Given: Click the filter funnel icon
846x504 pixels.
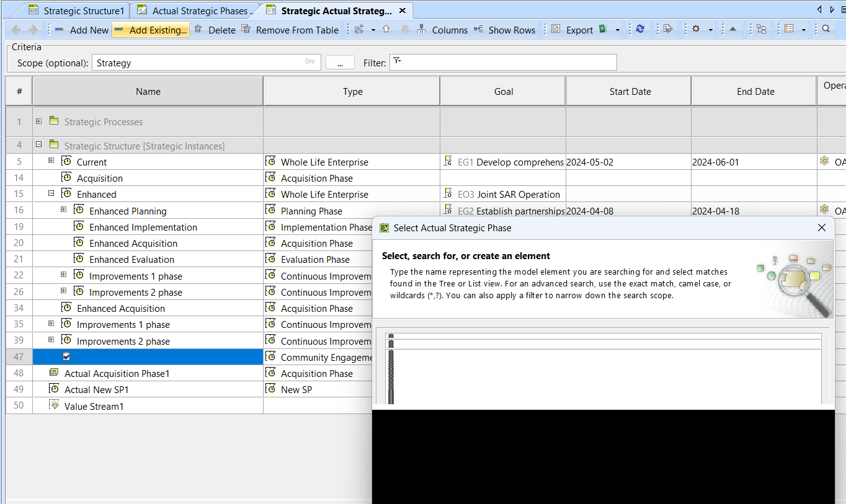Looking at the screenshot, I should coord(397,61).
